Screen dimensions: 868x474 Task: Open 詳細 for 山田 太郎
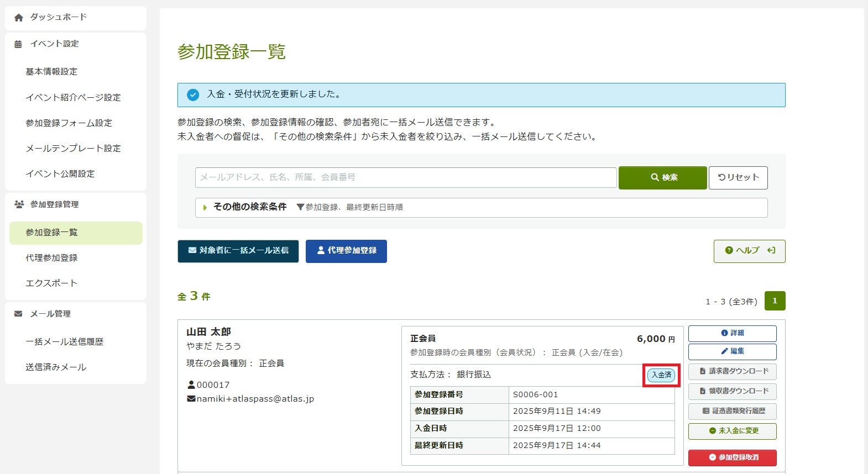[732, 333]
